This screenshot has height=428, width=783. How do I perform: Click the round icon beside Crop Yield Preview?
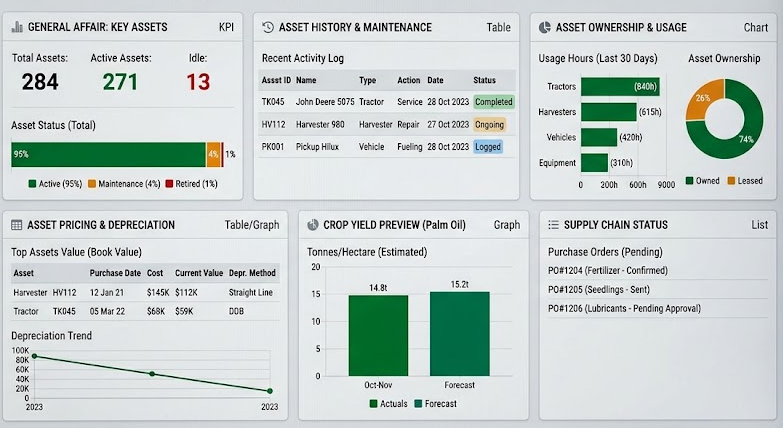(x=313, y=225)
